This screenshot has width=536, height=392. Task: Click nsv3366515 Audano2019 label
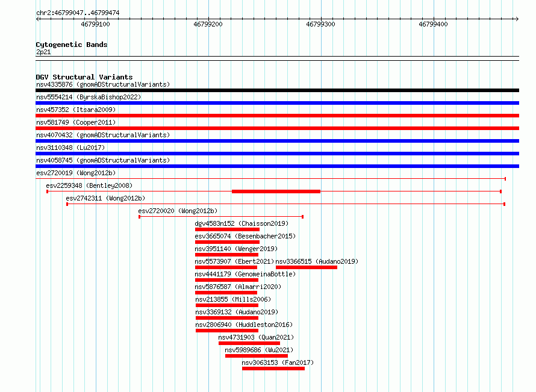click(x=317, y=261)
